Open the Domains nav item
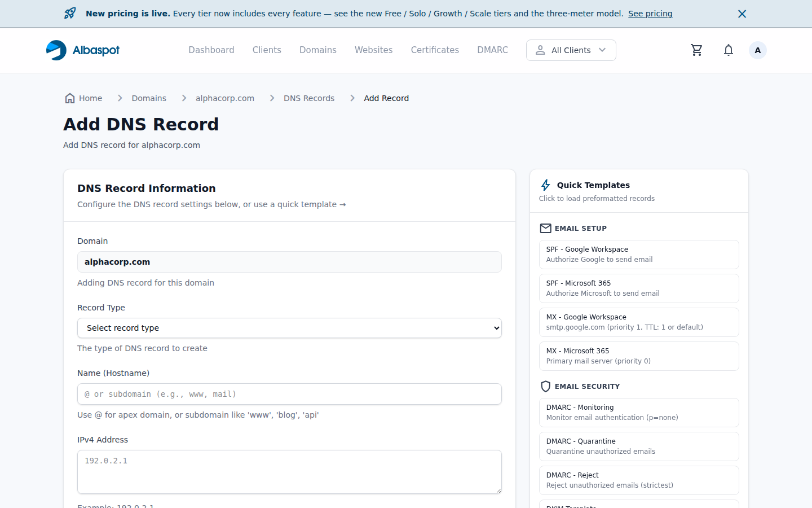This screenshot has height=508, width=812. 318,50
